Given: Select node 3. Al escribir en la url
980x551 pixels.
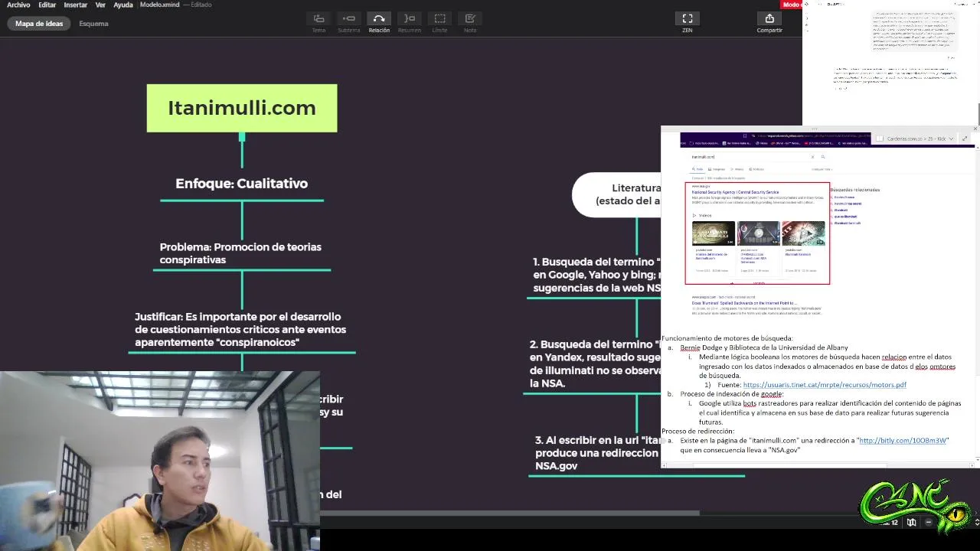Looking at the screenshot, I should tap(598, 453).
